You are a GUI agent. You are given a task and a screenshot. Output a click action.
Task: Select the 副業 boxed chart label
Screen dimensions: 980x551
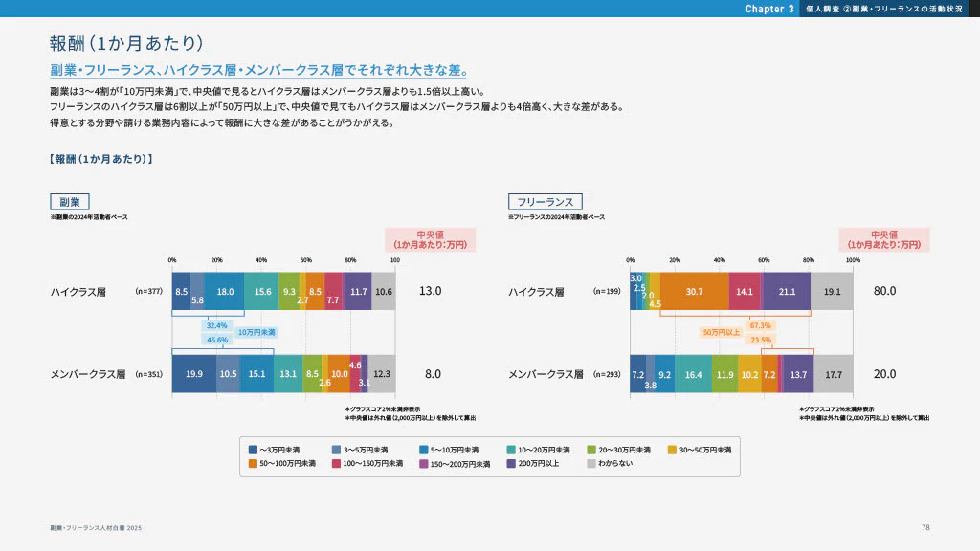click(70, 202)
